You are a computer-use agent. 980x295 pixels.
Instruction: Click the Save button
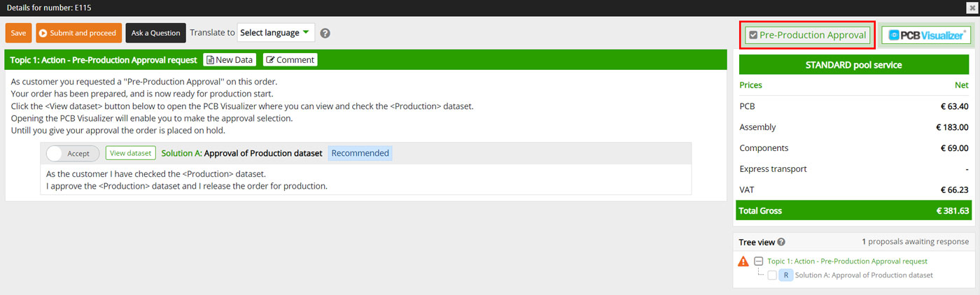coord(18,33)
